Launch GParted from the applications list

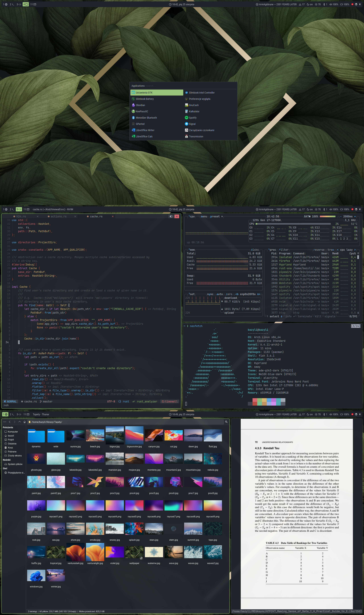[157, 124]
